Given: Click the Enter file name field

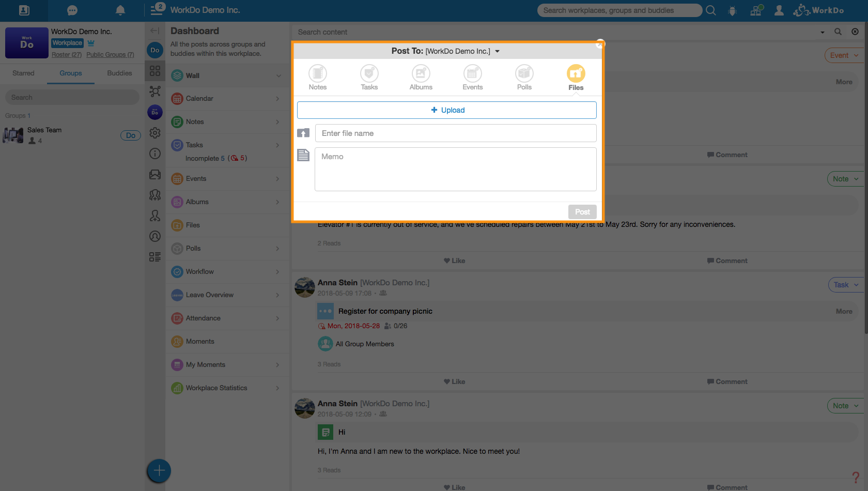Looking at the screenshot, I should tap(456, 133).
